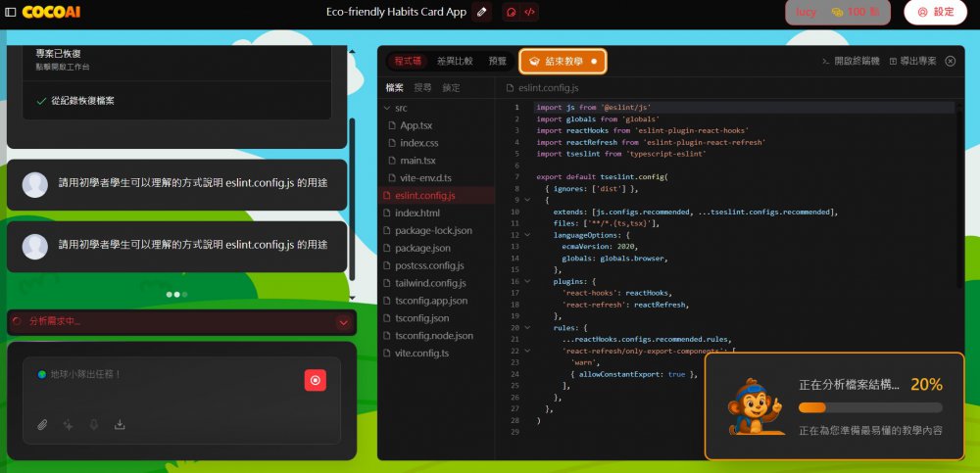Collapse code fold arrow at line 9
Viewport: 980px width, 473px height.
[528, 199]
